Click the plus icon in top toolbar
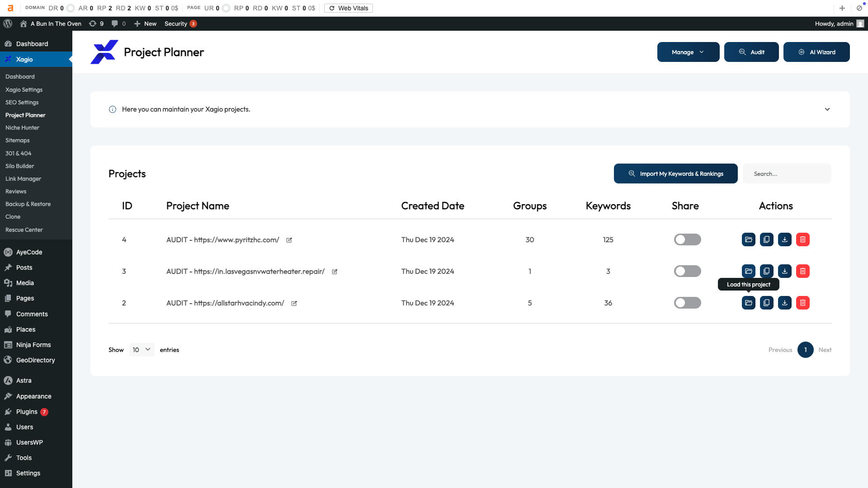The image size is (868, 488). coord(842,8)
